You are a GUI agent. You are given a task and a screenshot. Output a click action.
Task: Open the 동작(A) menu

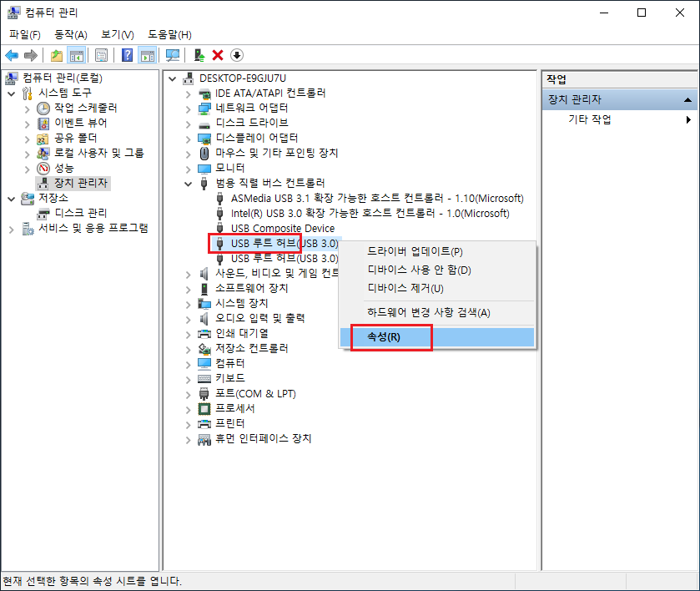(x=71, y=35)
